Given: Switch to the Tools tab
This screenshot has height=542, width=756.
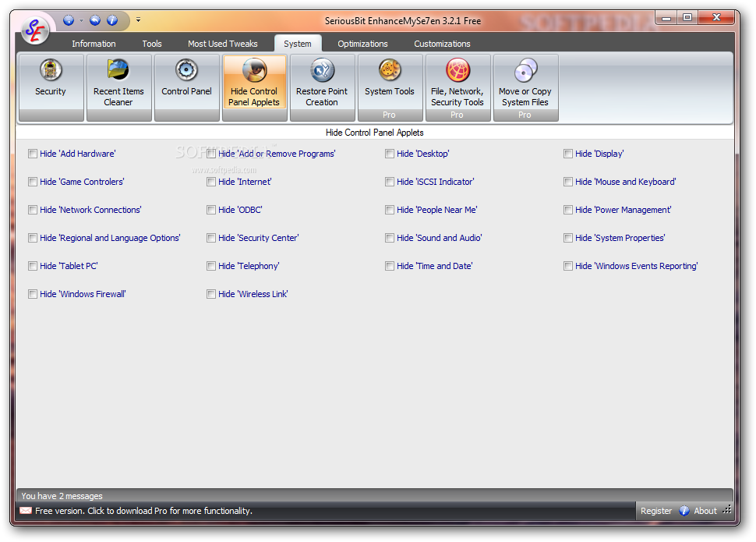Looking at the screenshot, I should [x=152, y=44].
